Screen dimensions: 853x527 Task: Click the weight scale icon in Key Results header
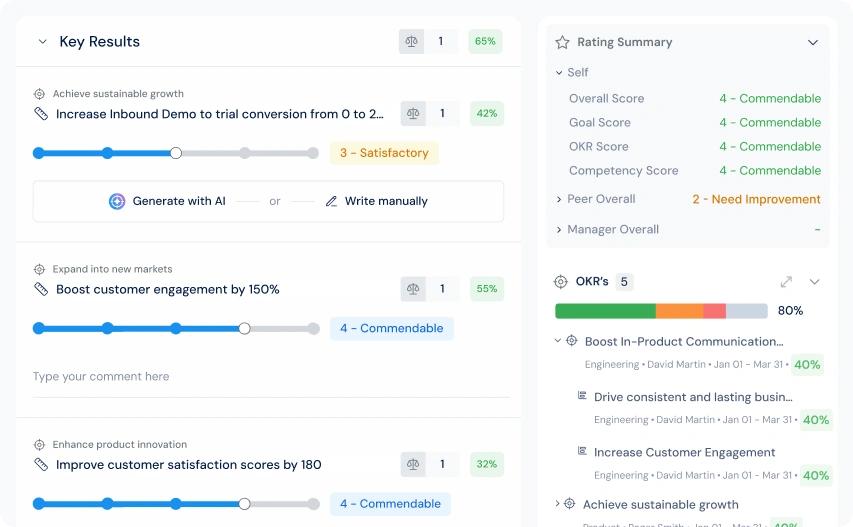(x=412, y=41)
